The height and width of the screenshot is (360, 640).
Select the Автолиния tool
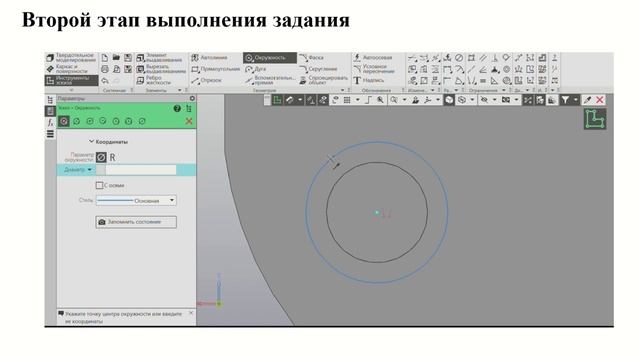tap(209, 58)
